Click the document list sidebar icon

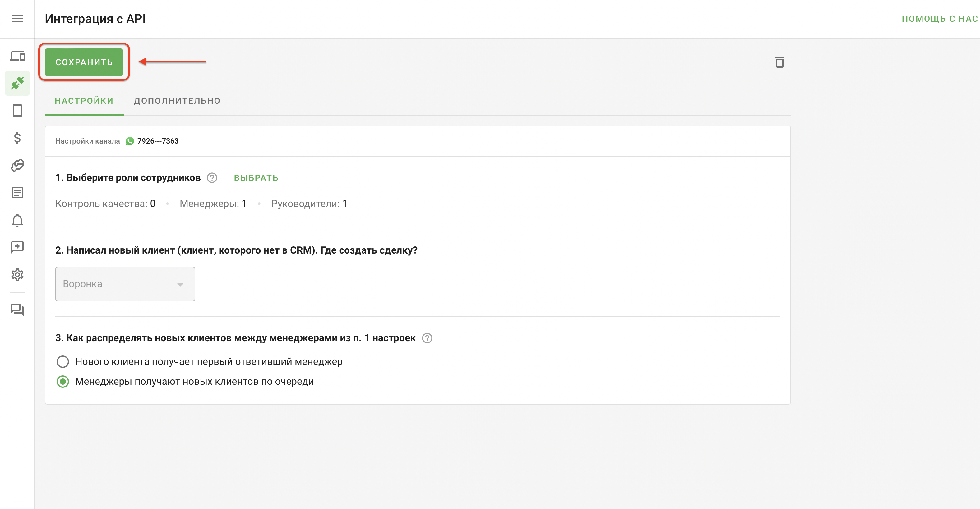coord(17,193)
